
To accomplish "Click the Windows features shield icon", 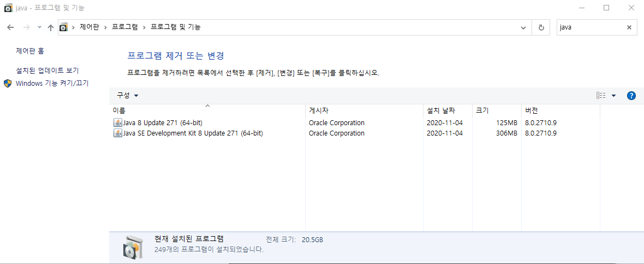I will pos(8,84).
